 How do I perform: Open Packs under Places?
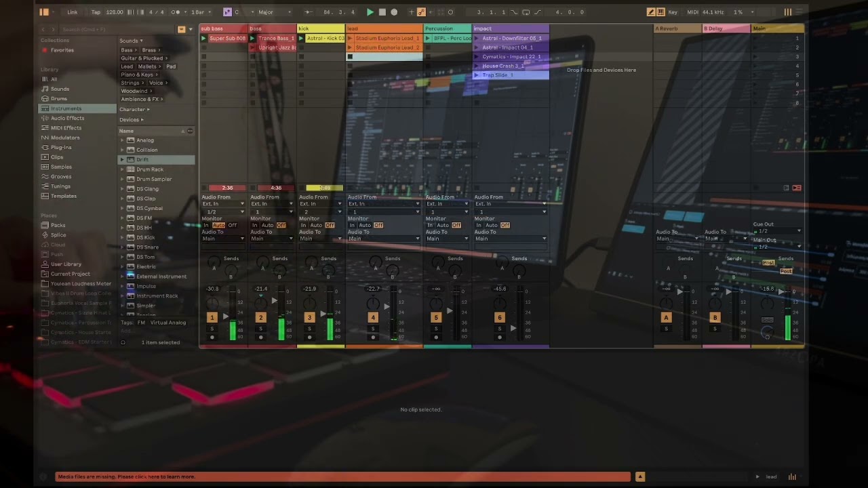click(58, 225)
